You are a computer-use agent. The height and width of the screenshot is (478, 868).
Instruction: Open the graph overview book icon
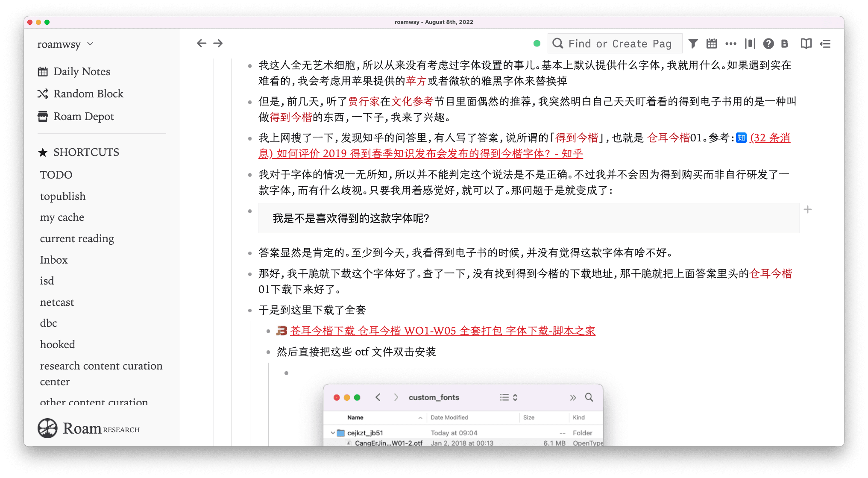[806, 43]
